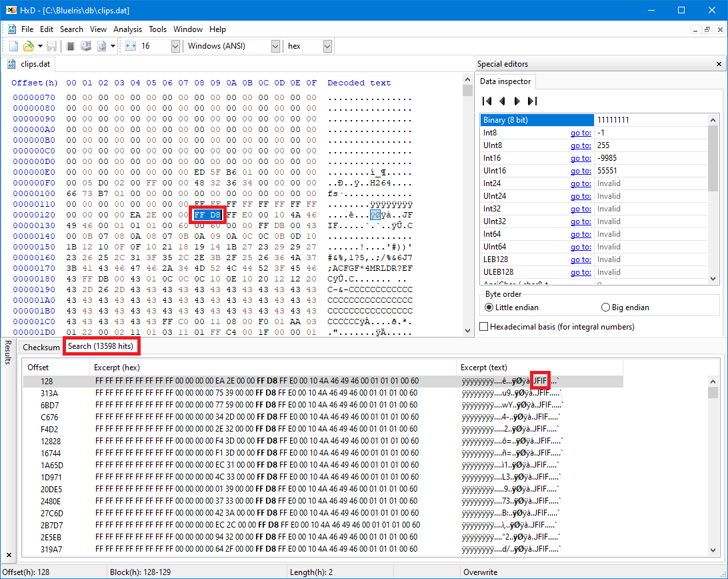Click the Save floppy disk icon

51,46
